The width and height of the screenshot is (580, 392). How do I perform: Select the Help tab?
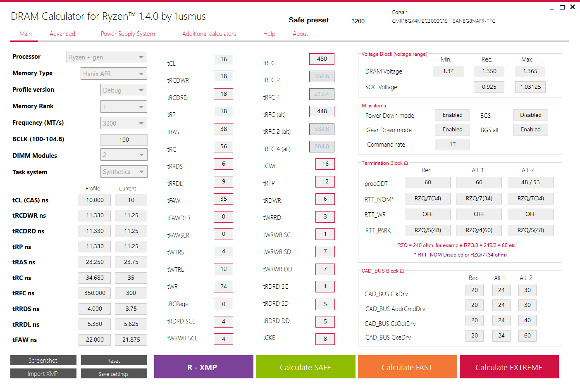click(x=269, y=34)
